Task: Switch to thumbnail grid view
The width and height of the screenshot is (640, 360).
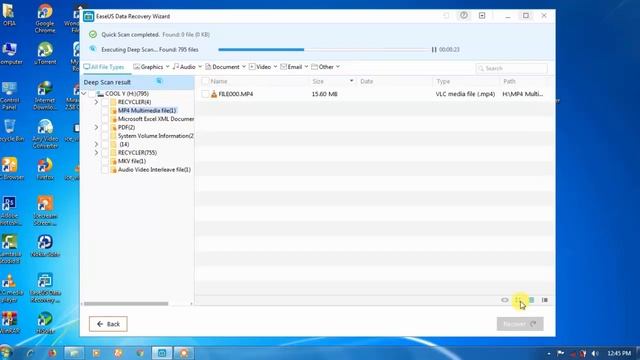Action: pyautogui.click(x=518, y=300)
